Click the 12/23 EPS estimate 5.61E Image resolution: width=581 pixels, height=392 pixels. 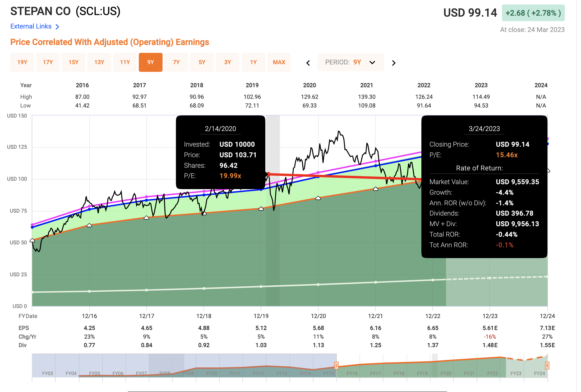pyautogui.click(x=490, y=328)
